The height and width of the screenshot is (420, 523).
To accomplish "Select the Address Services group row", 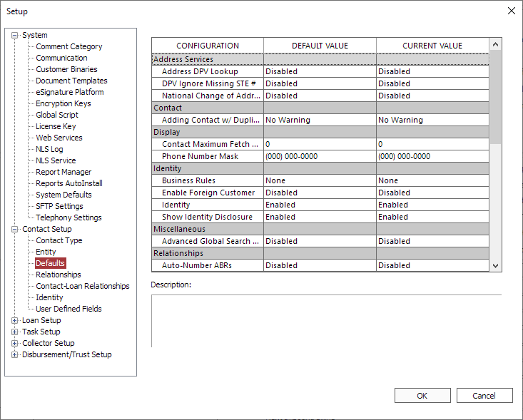I will click(320, 59).
